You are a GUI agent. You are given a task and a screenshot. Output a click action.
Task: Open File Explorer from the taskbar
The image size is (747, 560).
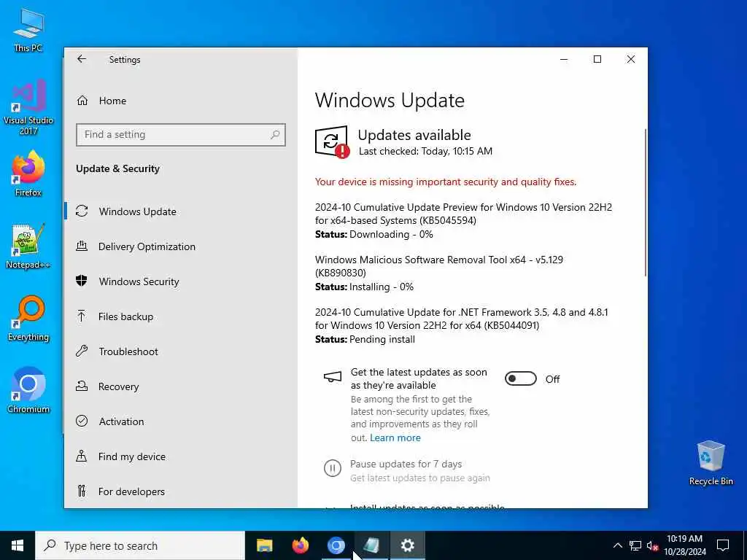(264, 545)
